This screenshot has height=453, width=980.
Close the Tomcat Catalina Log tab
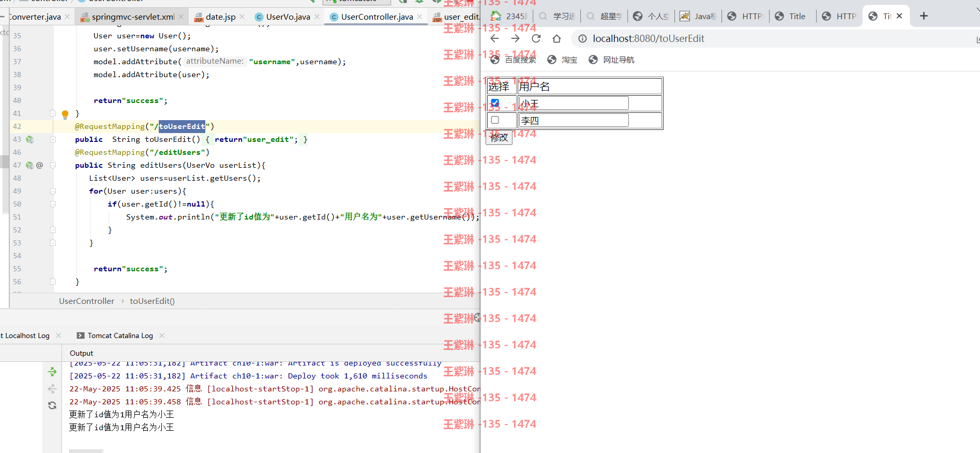(x=162, y=335)
